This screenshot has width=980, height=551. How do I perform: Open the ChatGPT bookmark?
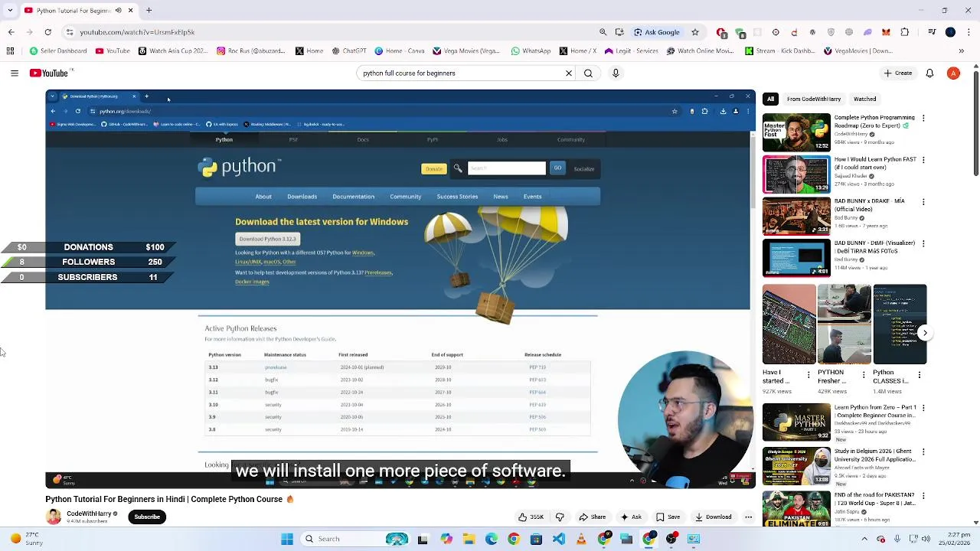click(x=349, y=51)
